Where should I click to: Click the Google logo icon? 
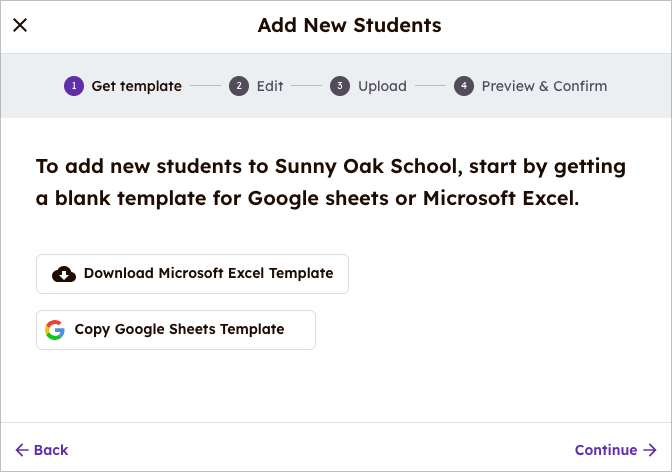point(55,330)
